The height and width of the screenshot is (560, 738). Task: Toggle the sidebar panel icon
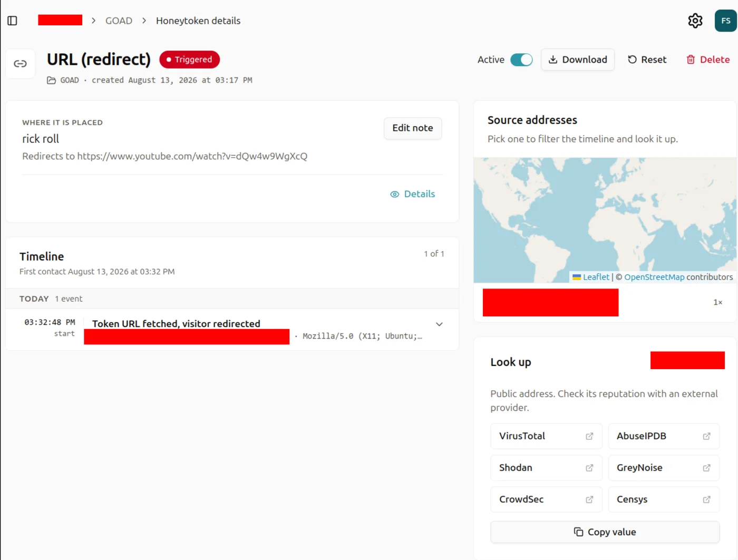(x=13, y=21)
